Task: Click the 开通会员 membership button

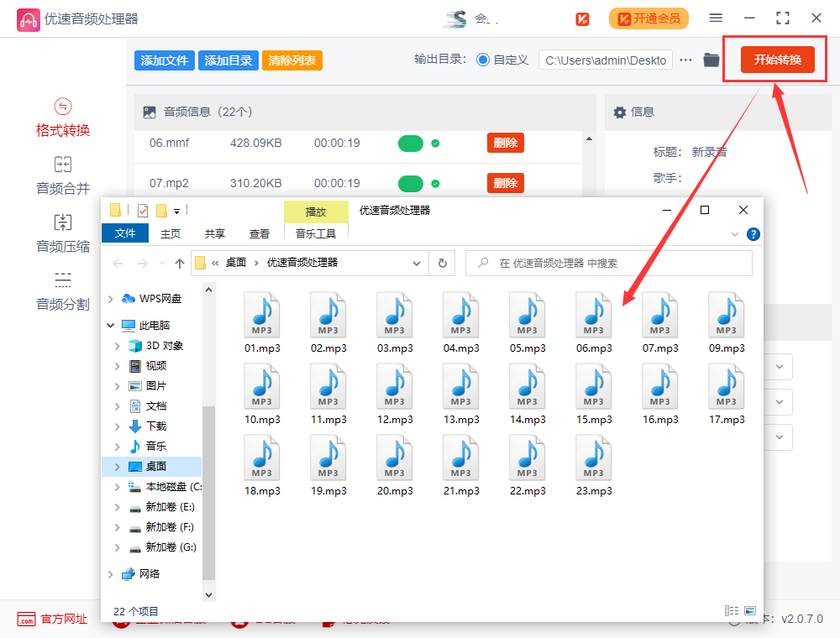Action: [648, 18]
